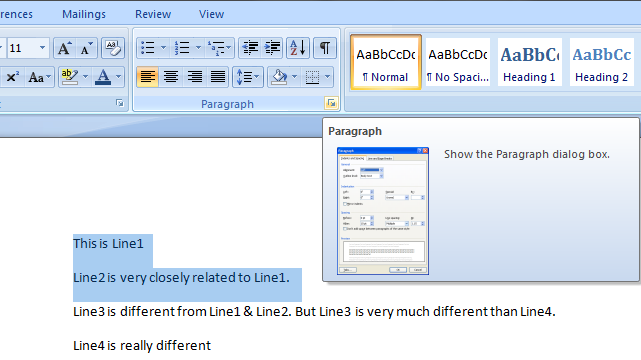Image resolution: width=641 pixels, height=360 pixels.
Task: Click the Sort A to Z icon
Action: click(x=298, y=48)
